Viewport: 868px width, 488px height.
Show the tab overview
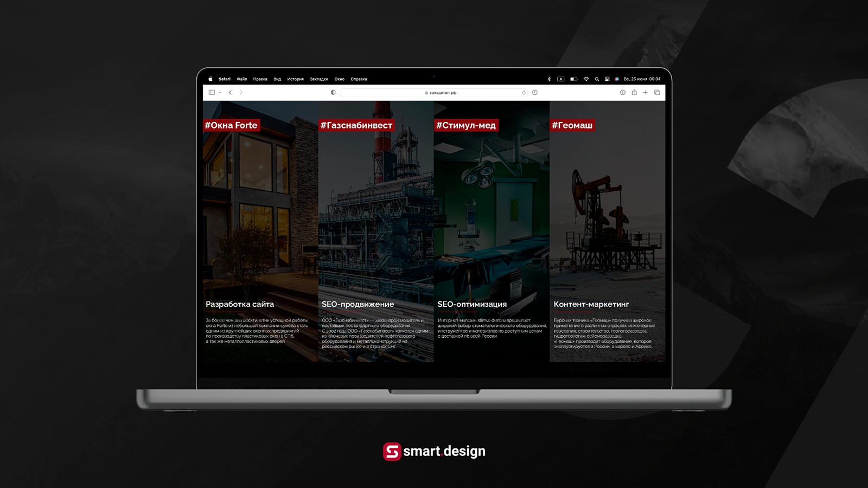click(x=657, y=93)
